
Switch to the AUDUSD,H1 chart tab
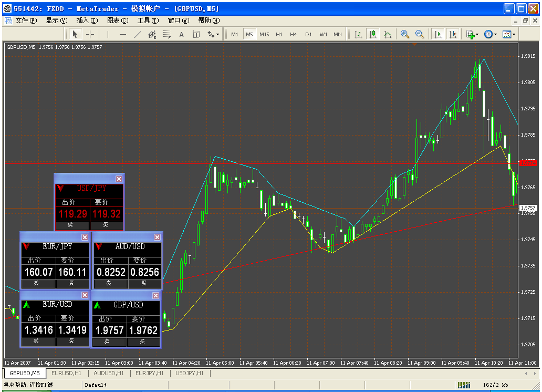[109, 373]
